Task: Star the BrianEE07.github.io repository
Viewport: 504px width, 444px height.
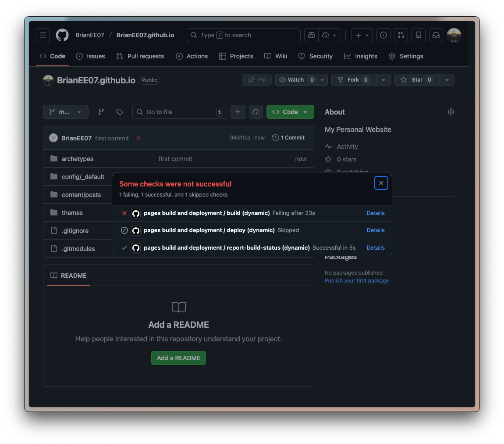Action: pos(416,80)
